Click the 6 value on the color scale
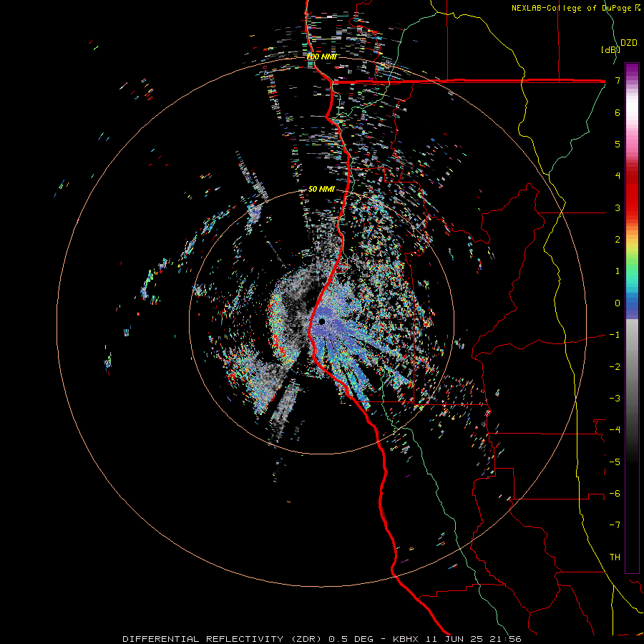This screenshot has height=644, width=644. coord(618,112)
